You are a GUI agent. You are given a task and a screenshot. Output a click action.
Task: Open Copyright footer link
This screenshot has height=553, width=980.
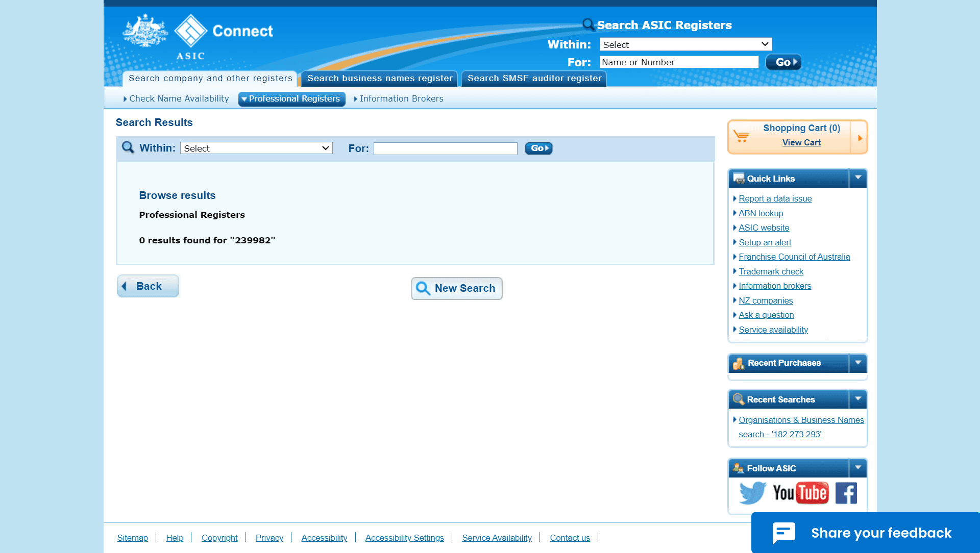(x=219, y=538)
